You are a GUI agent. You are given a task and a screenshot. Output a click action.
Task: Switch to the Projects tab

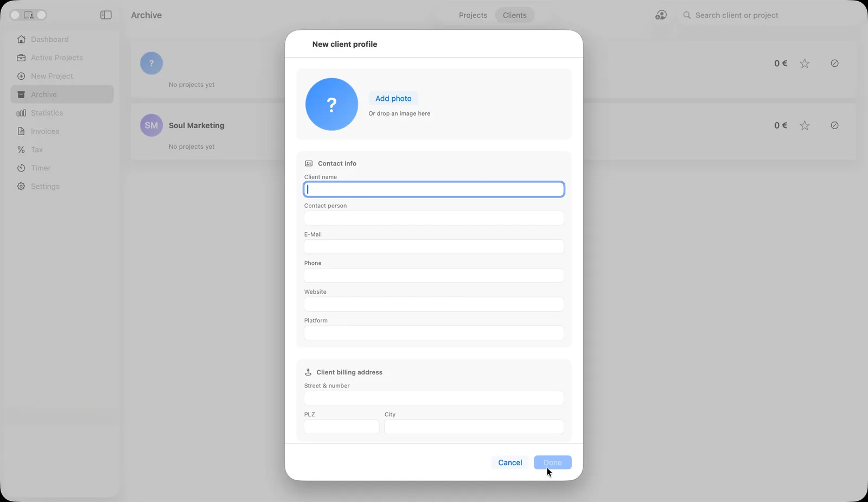pos(473,15)
